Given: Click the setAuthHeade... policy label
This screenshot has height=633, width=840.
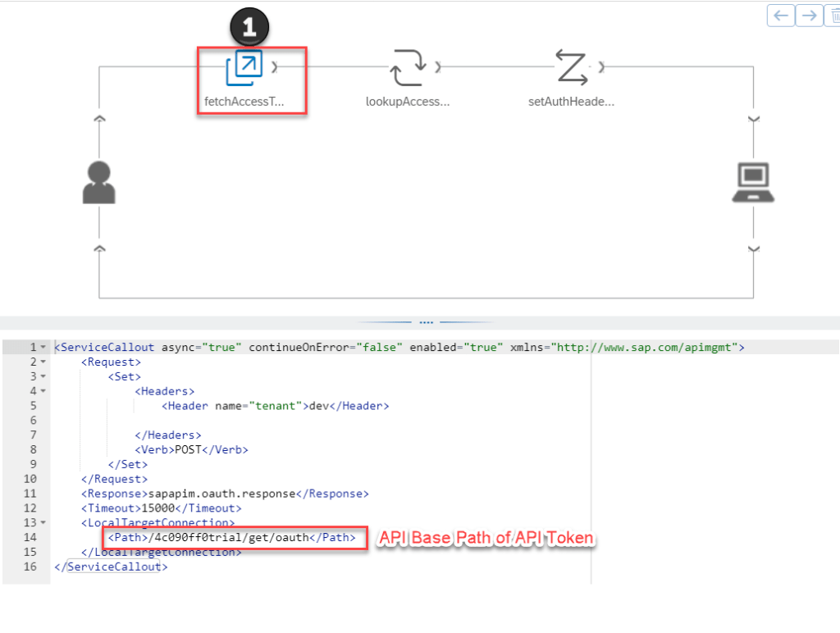Looking at the screenshot, I should (x=571, y=102).
